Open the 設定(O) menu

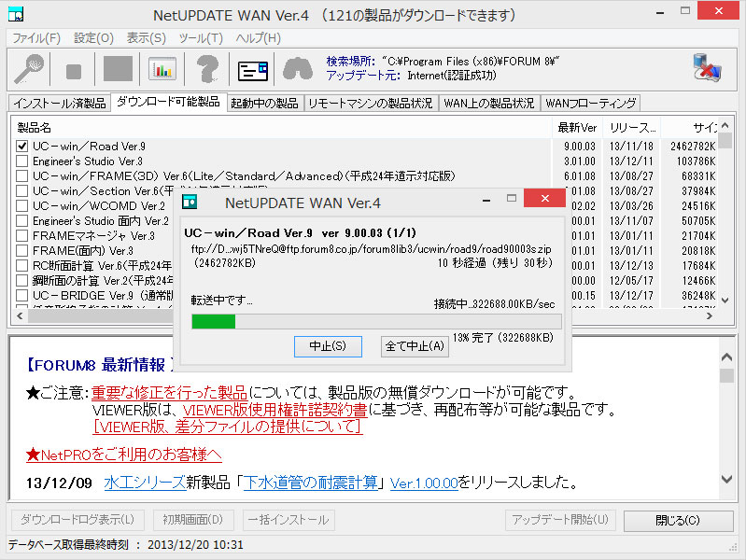tap(93, 38)
